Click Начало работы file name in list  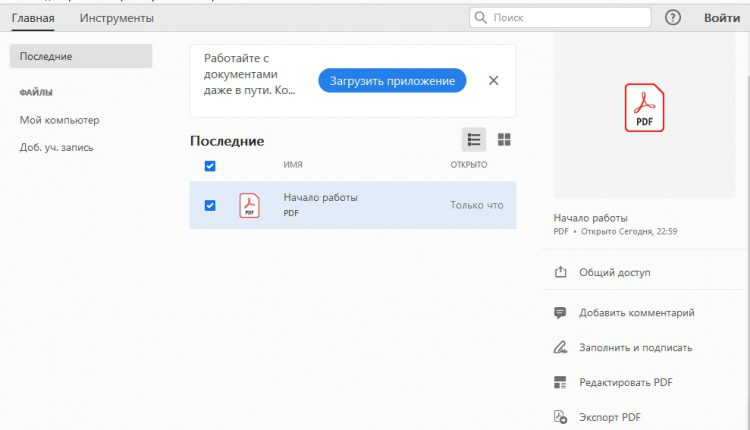[x=320, y=197]
